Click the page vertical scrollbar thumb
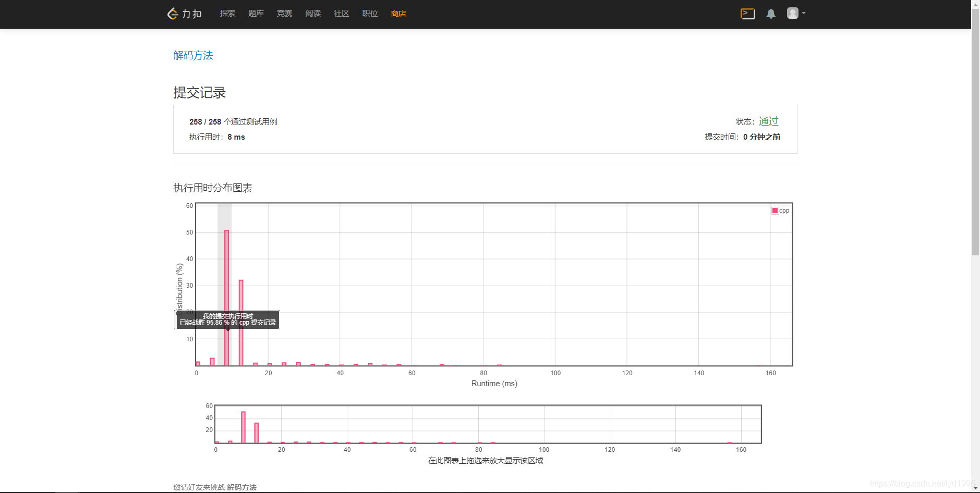 975,131
